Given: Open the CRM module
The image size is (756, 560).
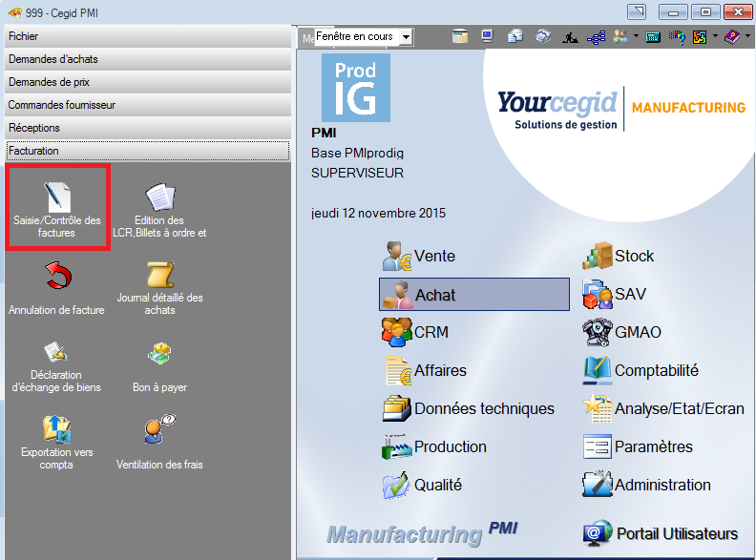Looking at the screenshot, I should [x=415, y=332].
